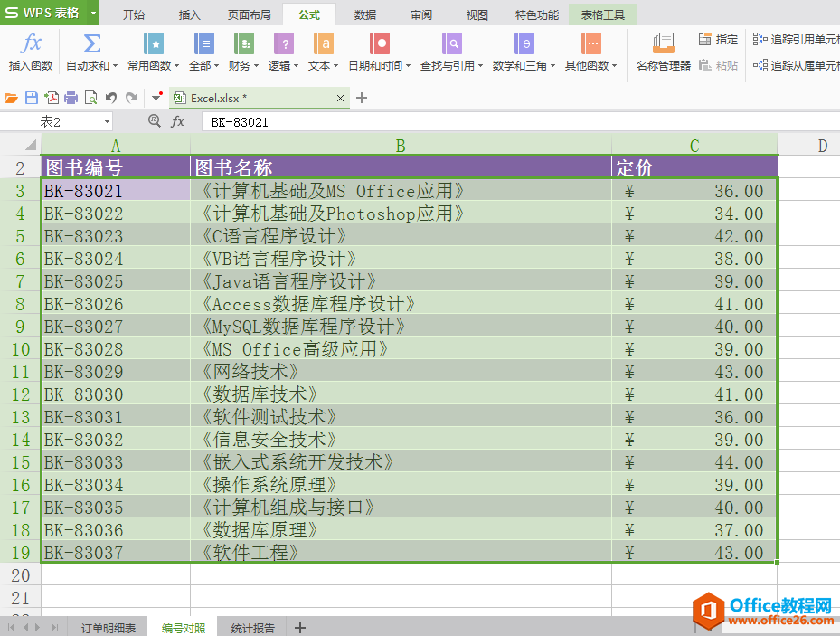Open the Lookup and Reference functions icon
Image resolution: width=840 pixels, height=636 pixels.
tap(451, 44)
